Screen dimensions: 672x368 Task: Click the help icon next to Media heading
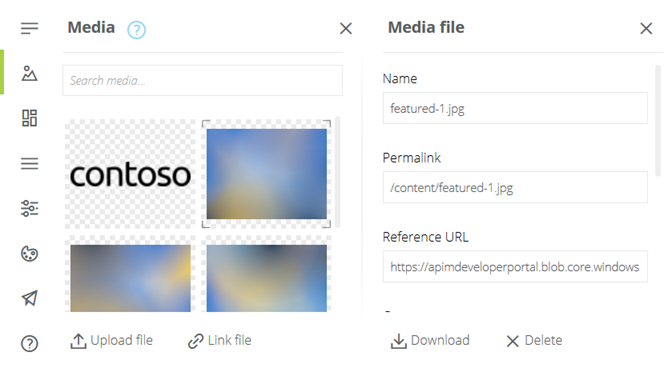tap(136, 30)
